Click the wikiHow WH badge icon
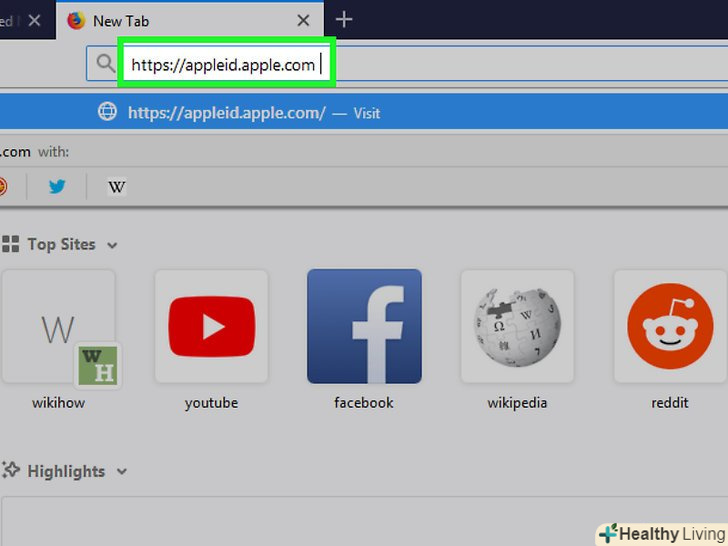The height and width of the screenshot is (546, 728). tap(98, 366)
